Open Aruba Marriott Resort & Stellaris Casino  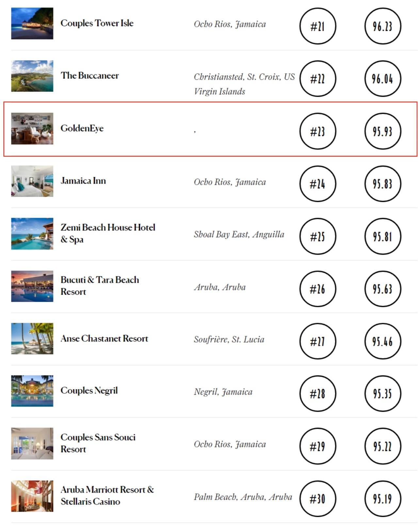107,496
